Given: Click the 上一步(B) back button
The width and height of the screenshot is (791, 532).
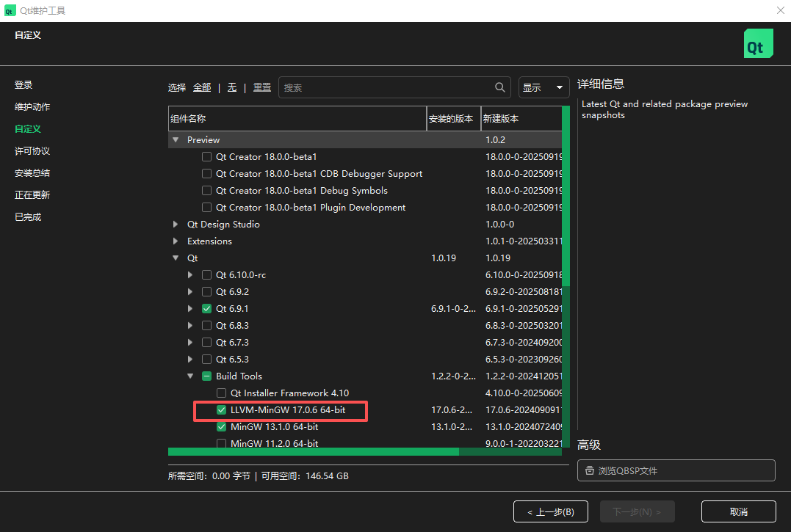Looking at the screenshot, I should tap(550, 511).
